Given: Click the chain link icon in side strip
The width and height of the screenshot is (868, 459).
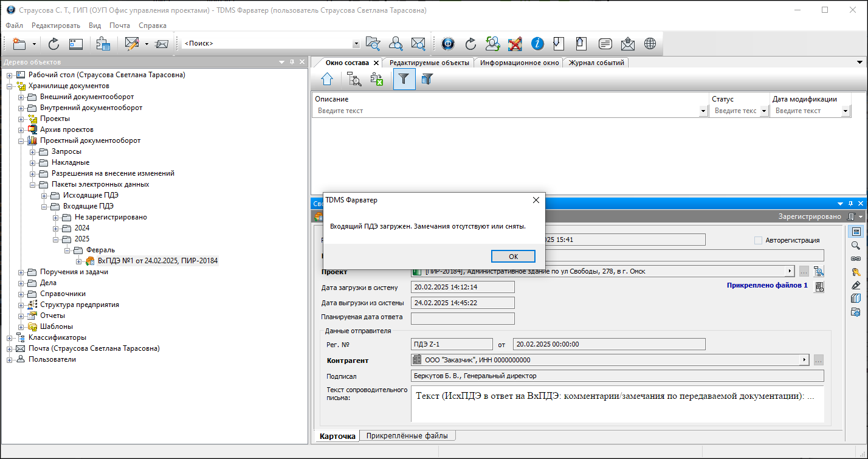Looking at the screenshot, I should click(x=856, y=259).
